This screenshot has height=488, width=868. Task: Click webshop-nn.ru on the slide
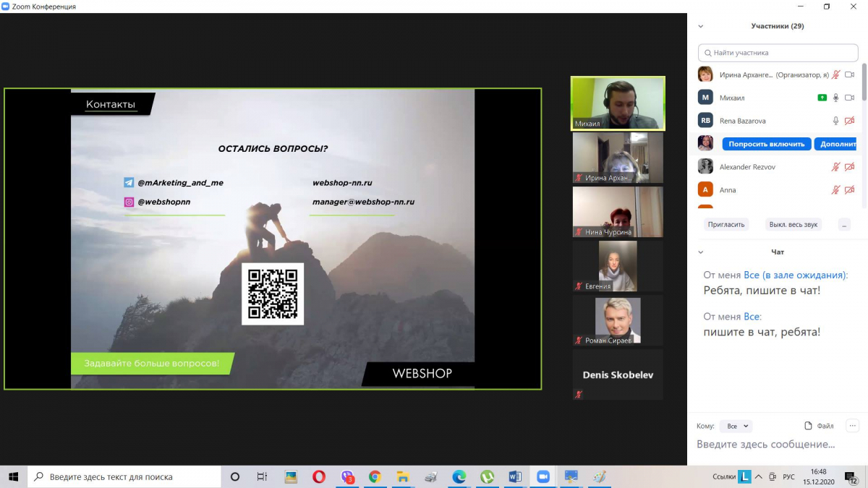342,183
